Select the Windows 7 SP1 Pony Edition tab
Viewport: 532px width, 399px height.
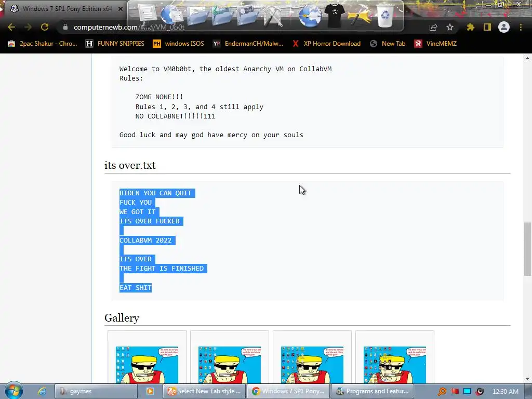[66, 9]
